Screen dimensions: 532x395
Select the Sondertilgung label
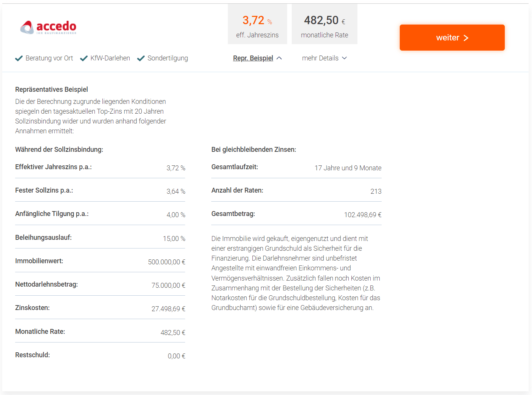[168, 58]
